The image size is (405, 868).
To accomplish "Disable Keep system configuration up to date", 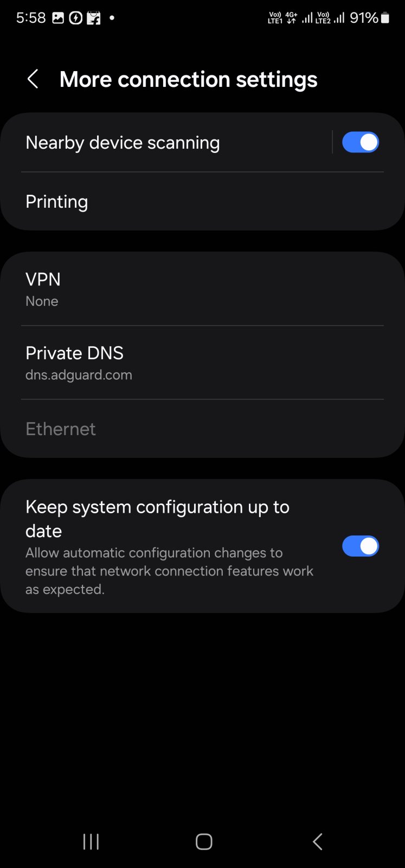I will (360, 546).
